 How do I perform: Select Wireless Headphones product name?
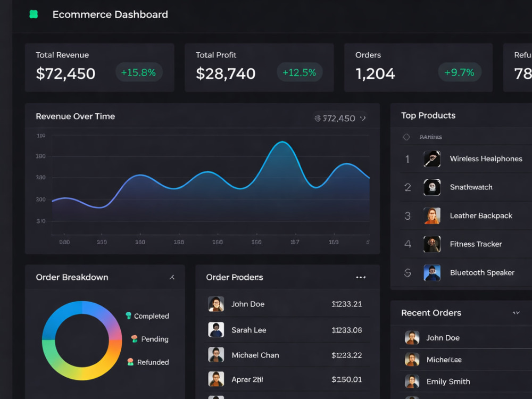tap(486, 159)
